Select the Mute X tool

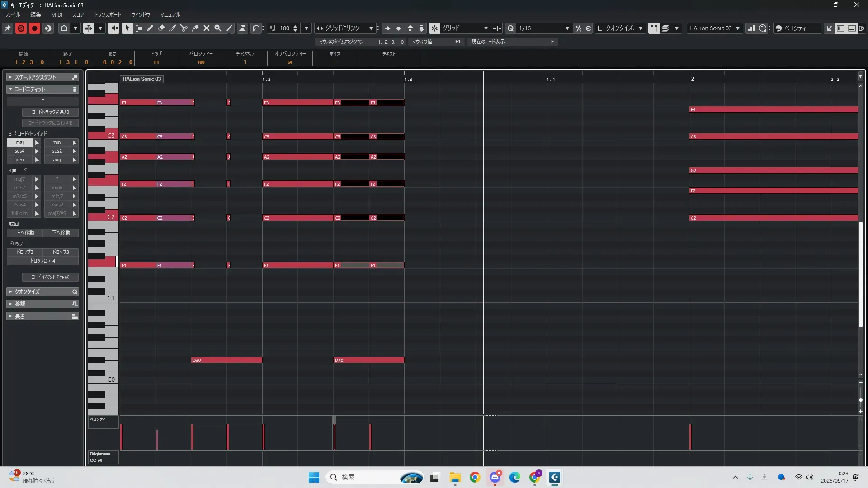(x=207, y=28)
